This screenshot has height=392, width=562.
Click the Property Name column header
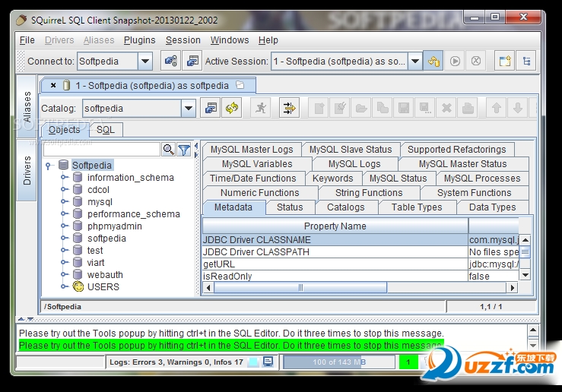[335, 226]
